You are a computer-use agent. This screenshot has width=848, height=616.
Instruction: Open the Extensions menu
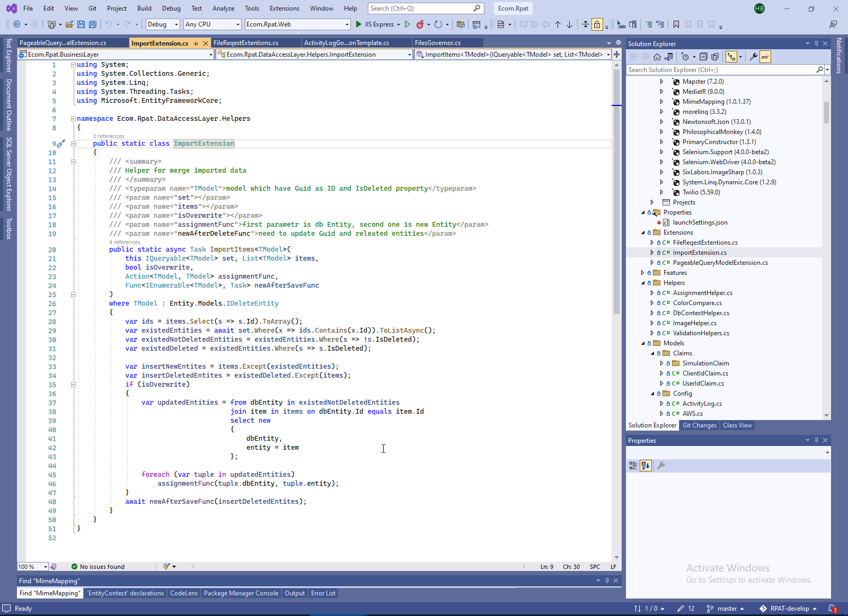pyautogui.click(x=284, y=8)
